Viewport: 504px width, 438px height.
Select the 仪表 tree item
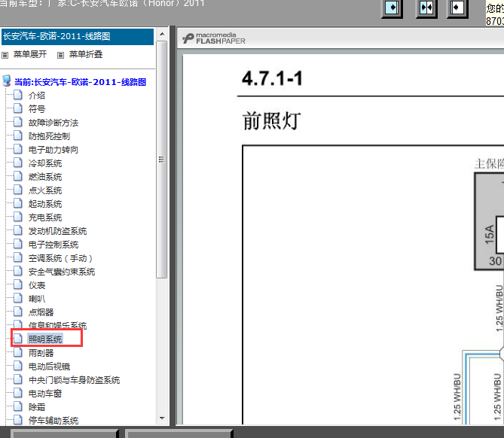(37, 285)
